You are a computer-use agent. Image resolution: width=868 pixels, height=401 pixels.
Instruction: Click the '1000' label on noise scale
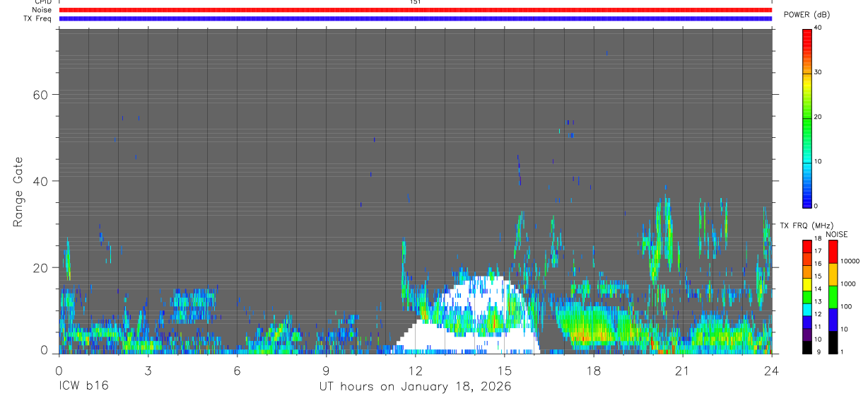point(849,284)
